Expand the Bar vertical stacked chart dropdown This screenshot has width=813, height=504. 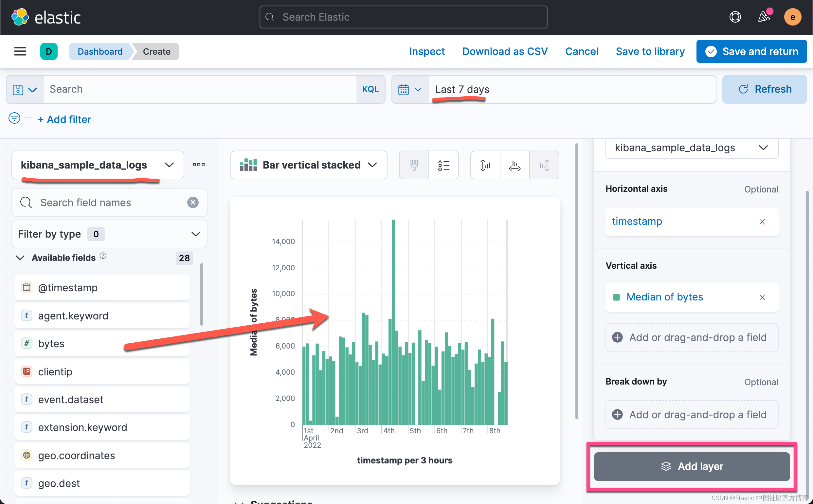(x=309, y=165)
